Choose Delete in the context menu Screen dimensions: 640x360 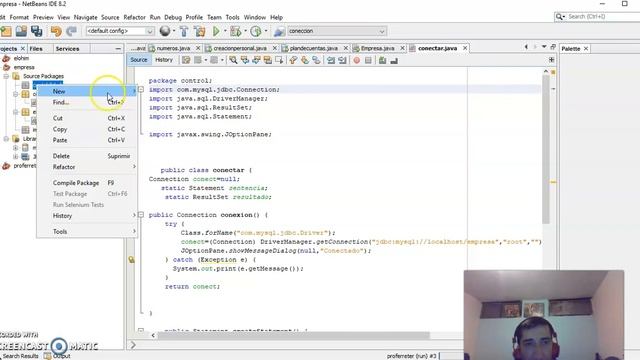[87, 156]
